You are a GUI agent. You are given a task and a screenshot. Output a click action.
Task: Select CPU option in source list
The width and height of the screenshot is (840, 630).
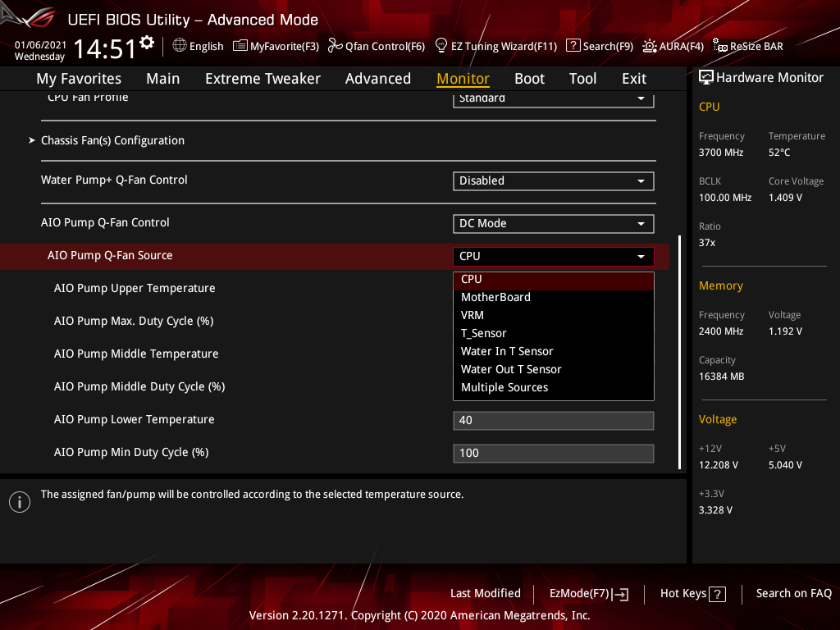(x=554, y=280)
